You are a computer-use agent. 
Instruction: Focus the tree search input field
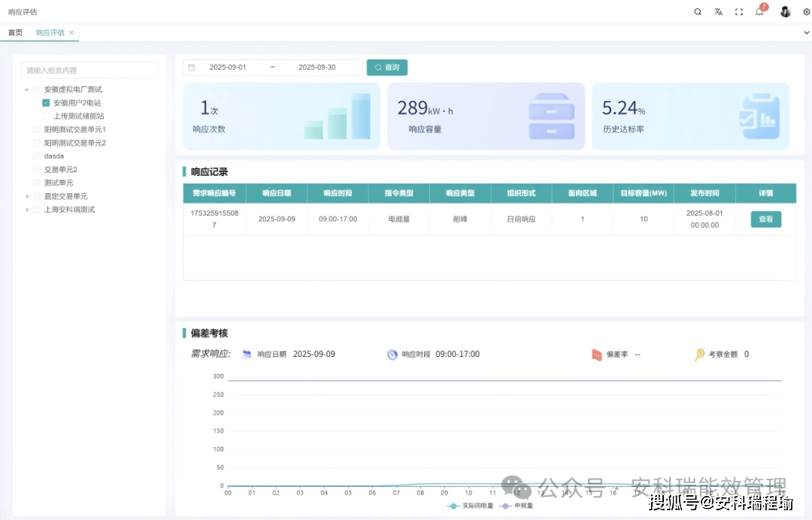tap(89, 71)
